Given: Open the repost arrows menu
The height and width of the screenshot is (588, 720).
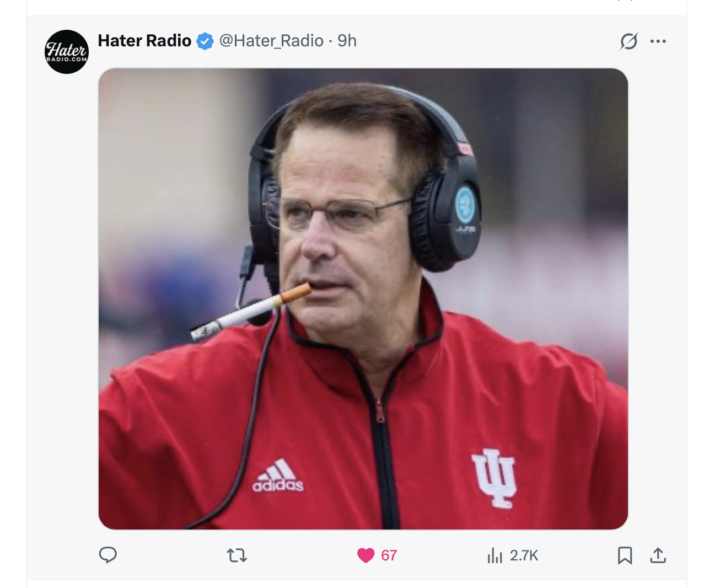Looking at the screenshot, I should tap(237, 555).
